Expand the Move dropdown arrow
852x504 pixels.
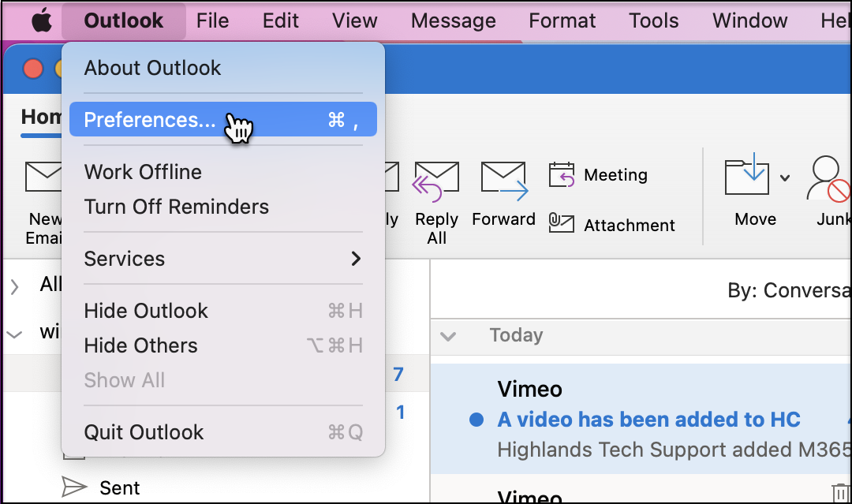785,178
